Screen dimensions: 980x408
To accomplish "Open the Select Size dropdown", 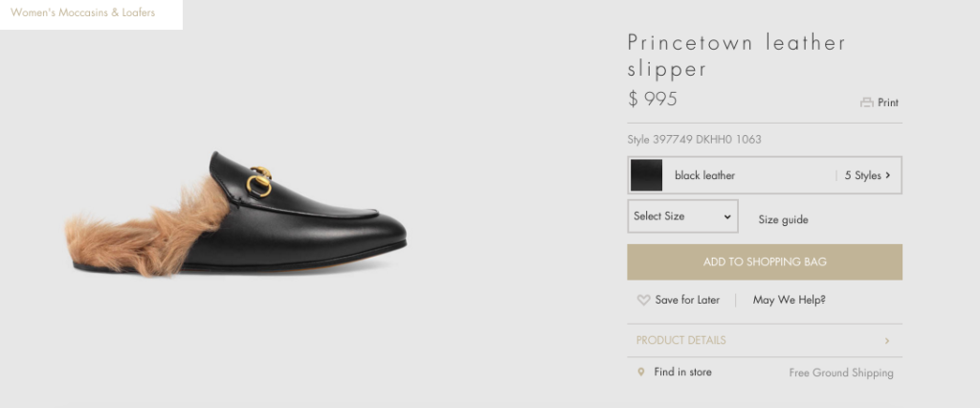I will point(682,216).
